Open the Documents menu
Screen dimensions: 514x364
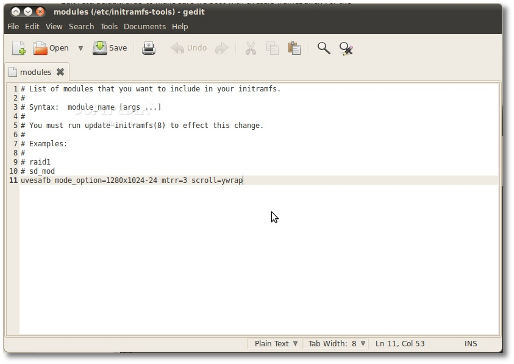(x=145, y=26)
